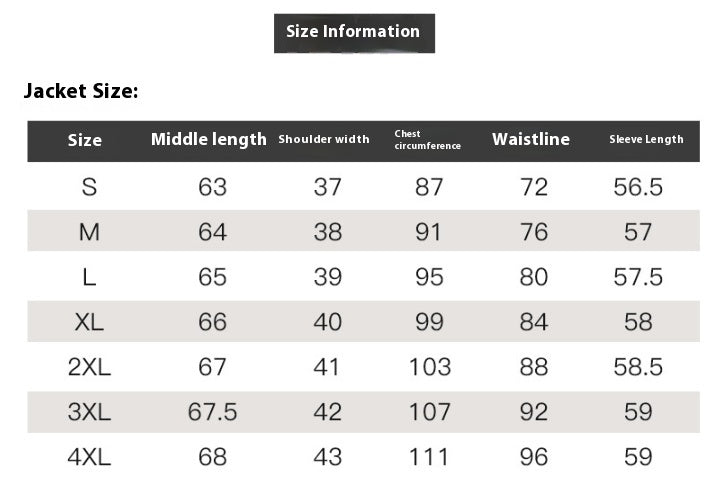Click the 3XL size row label
The image size is (725, 490).
coord(89,412)
